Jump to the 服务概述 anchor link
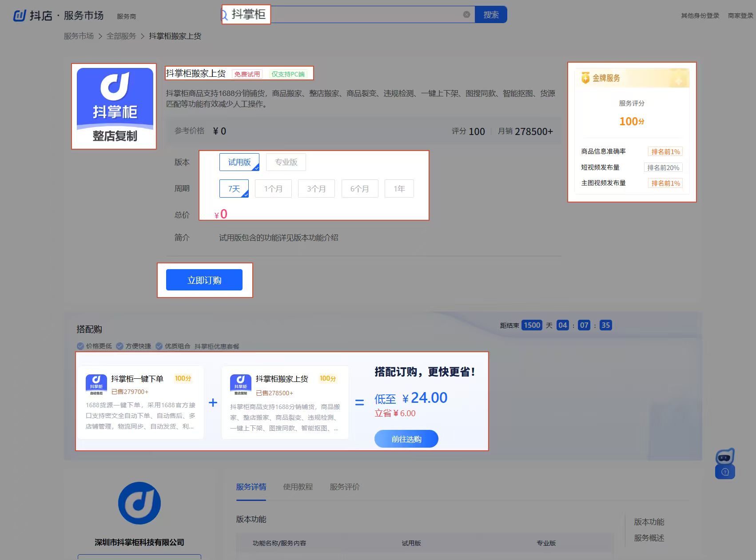Viewport: 756px width, 560px height. click(x=649, y=538)
